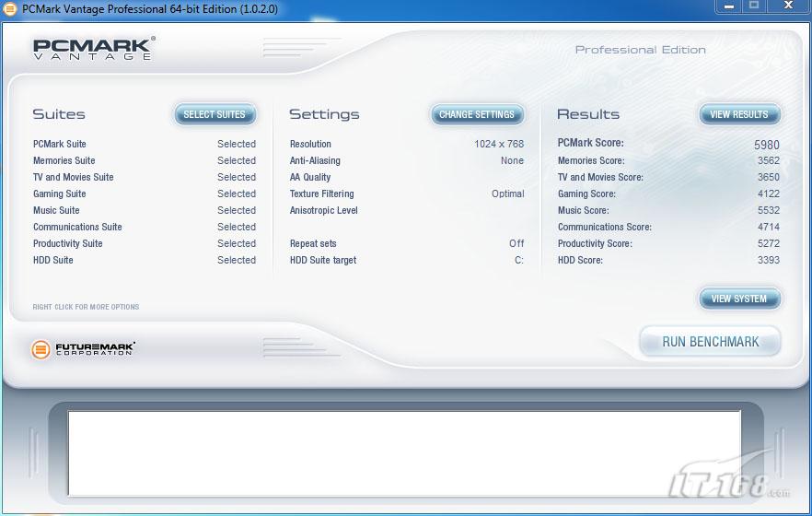This screenshot has width=812, height=516.
Task: Click the Right Click For More Options hint
Action: tap(86, 307)
